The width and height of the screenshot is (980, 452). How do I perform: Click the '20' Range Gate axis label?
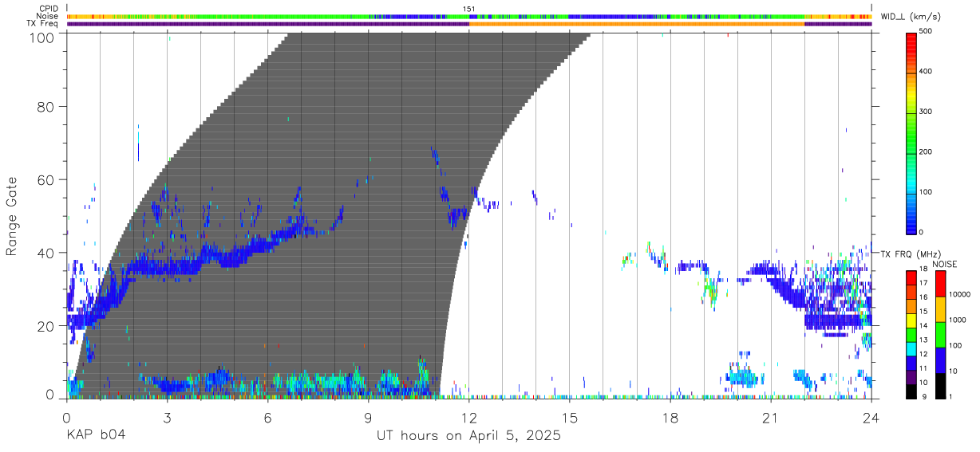pyautogui.click(x=46, y=326)
